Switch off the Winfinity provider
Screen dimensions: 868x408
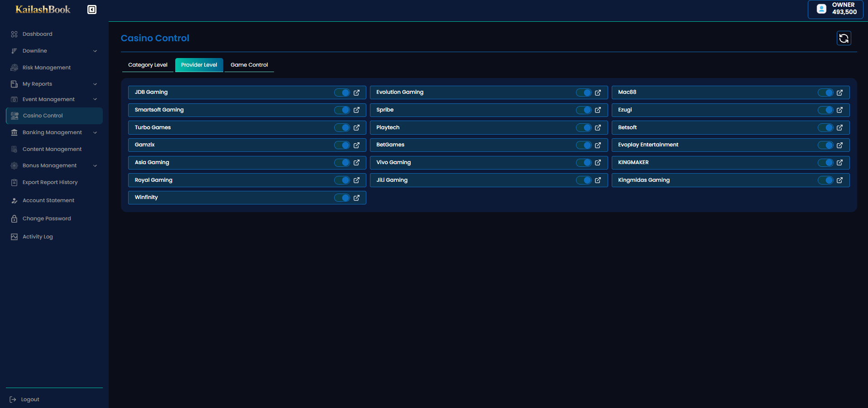pyautogui.click(x=342, y=198)
